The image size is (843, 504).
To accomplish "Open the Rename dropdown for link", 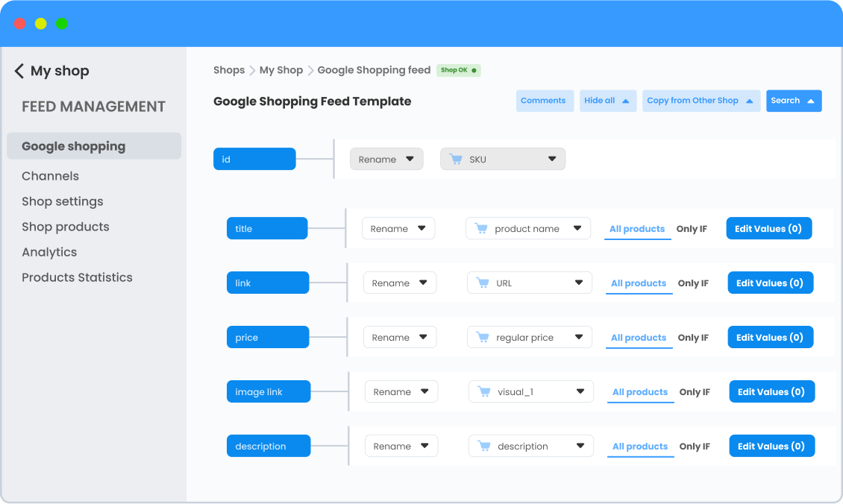I will click(x=400, y=283).
